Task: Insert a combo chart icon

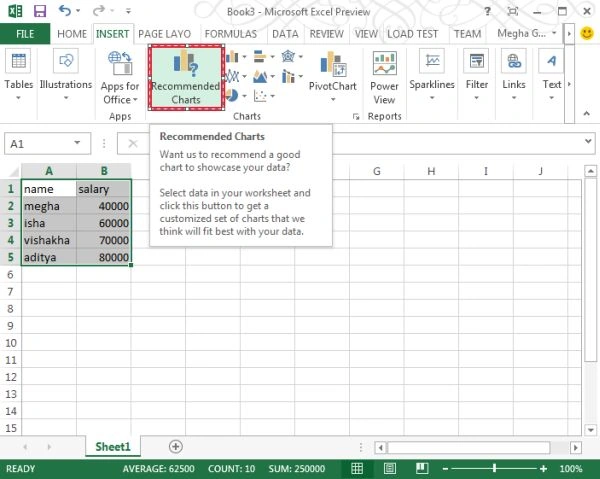Action: click(x=288, y=76)
